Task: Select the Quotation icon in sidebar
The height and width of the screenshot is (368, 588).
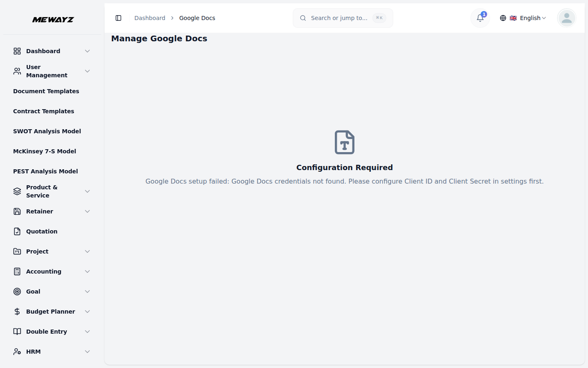Action: tap(17, 231)
